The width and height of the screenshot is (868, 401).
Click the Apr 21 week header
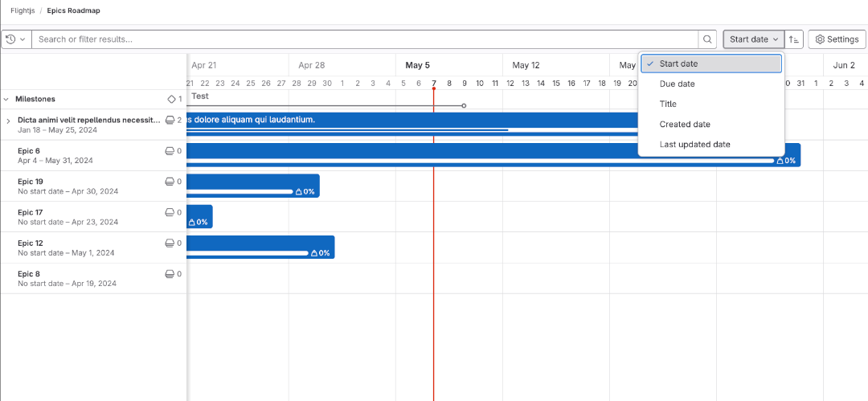coord(203,65)
